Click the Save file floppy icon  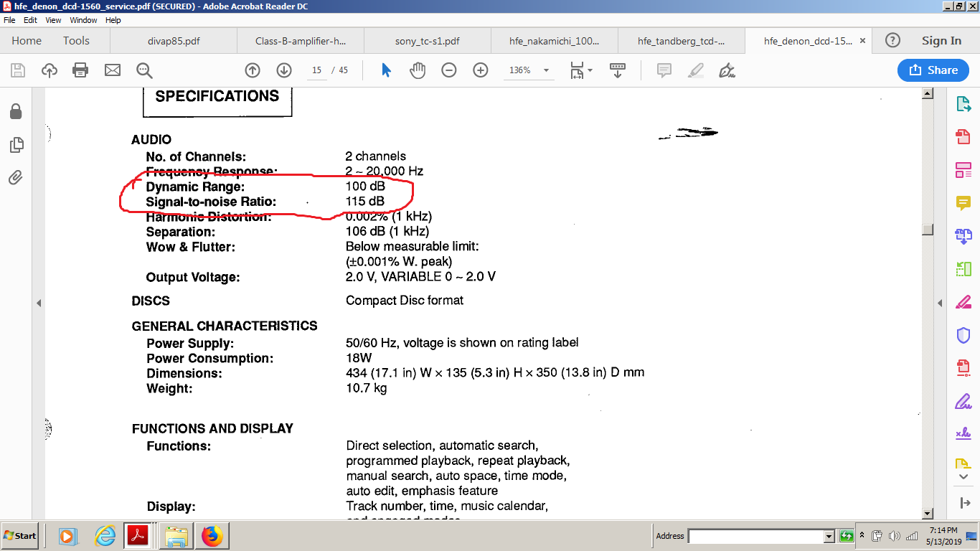coord(18,70)
